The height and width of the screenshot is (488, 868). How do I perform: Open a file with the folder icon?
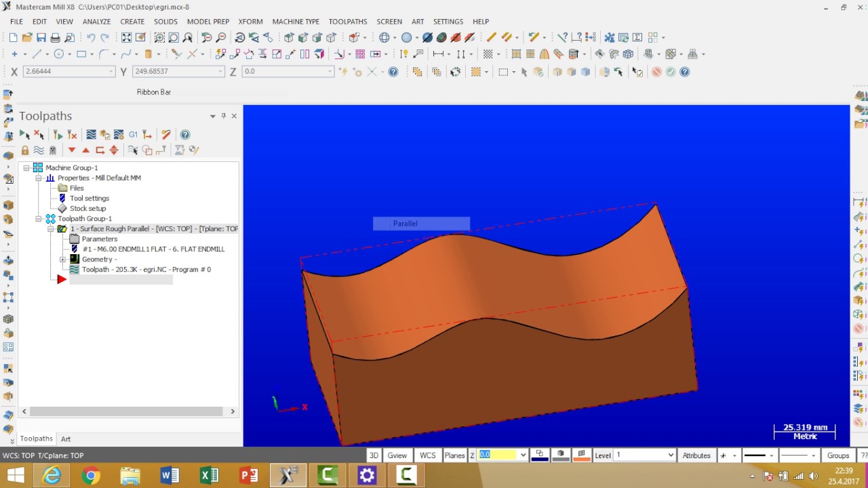click(27, 38)
